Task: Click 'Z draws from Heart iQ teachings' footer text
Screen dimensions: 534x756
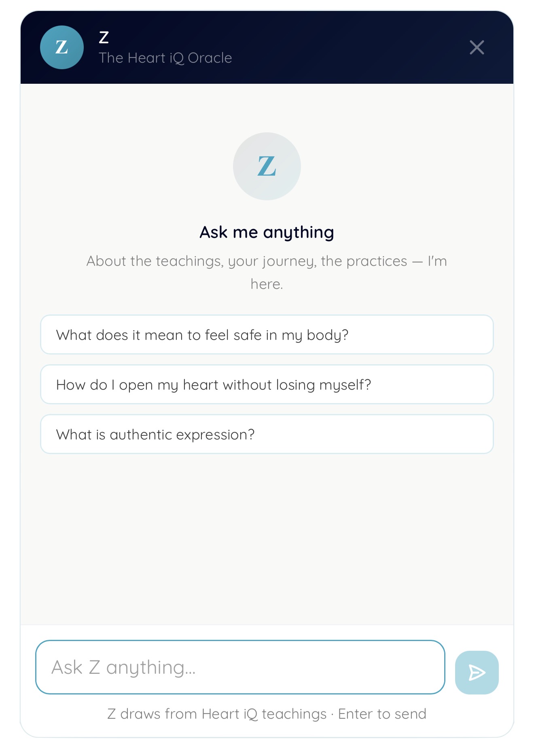Action: [216, 714]
